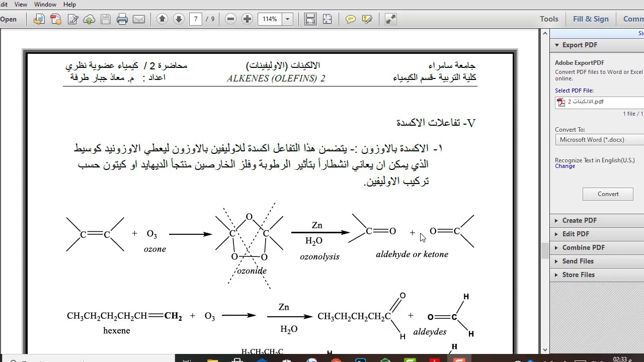Viewport: 644px width, 362px height.
Task: Click the Select PDF File link
Action: [x=574, y=90]
